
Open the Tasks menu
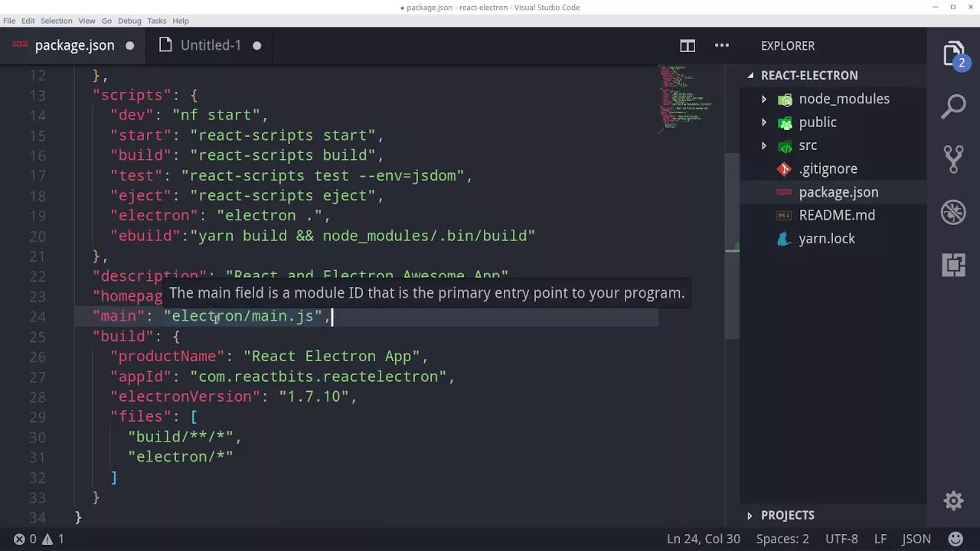tap(157, 21)
